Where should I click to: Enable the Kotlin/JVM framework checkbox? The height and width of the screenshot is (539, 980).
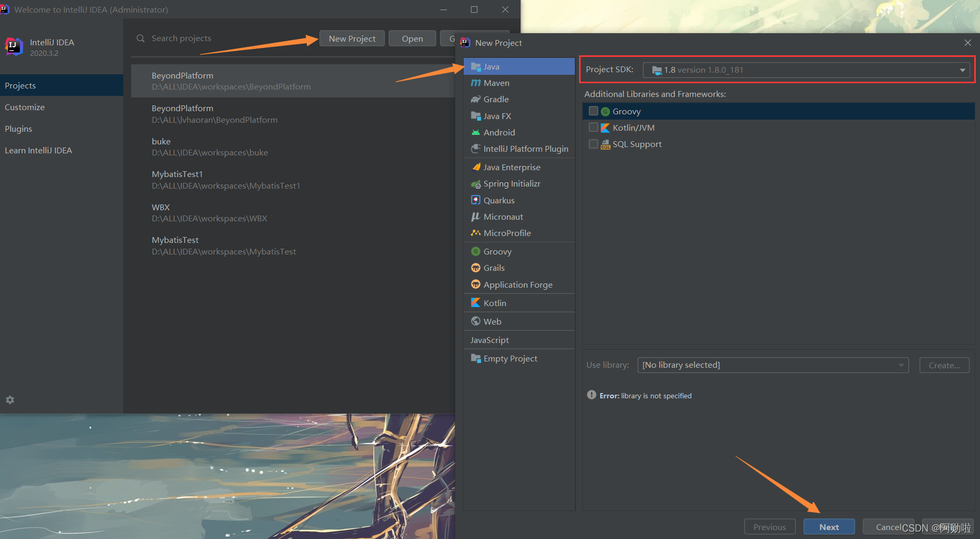(593, 128)
